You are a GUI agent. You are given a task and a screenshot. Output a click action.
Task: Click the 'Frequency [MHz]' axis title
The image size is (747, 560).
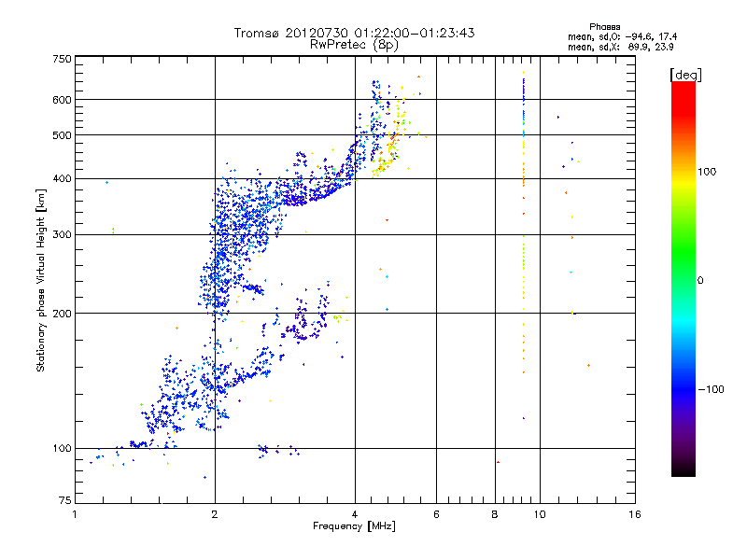354,526
